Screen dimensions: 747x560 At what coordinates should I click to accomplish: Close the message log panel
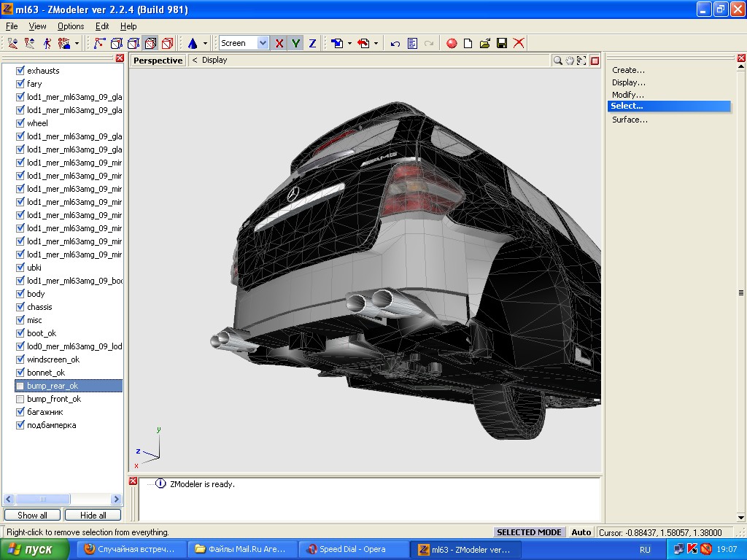click(x=133, y=481)
